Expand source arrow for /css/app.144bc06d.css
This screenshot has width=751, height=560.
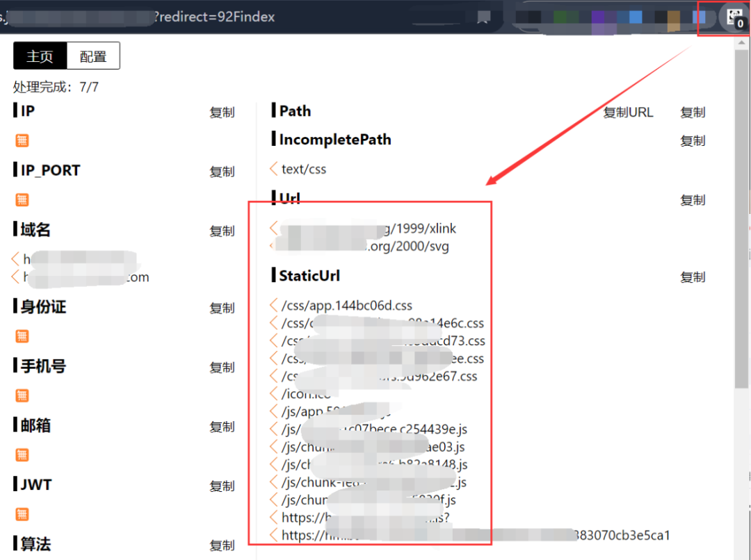pos(273,306)
